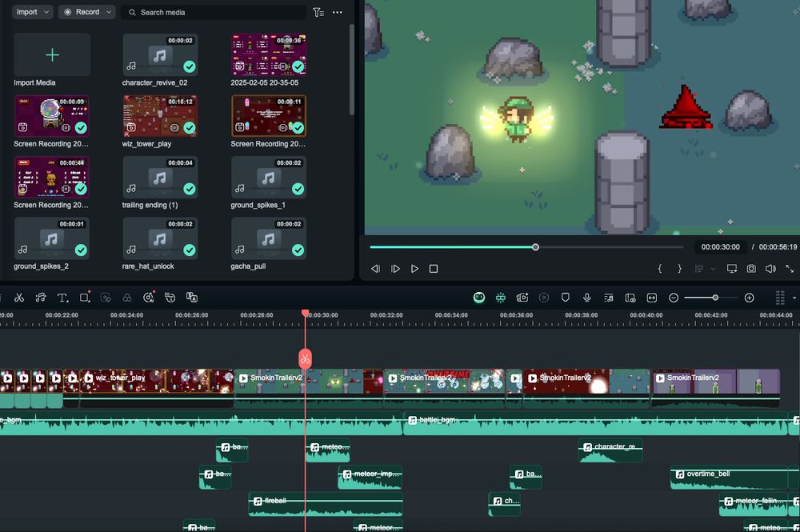Enter fullscreen preview with expand arrows
The image size is (800, 532).
(x=790, y=268)
